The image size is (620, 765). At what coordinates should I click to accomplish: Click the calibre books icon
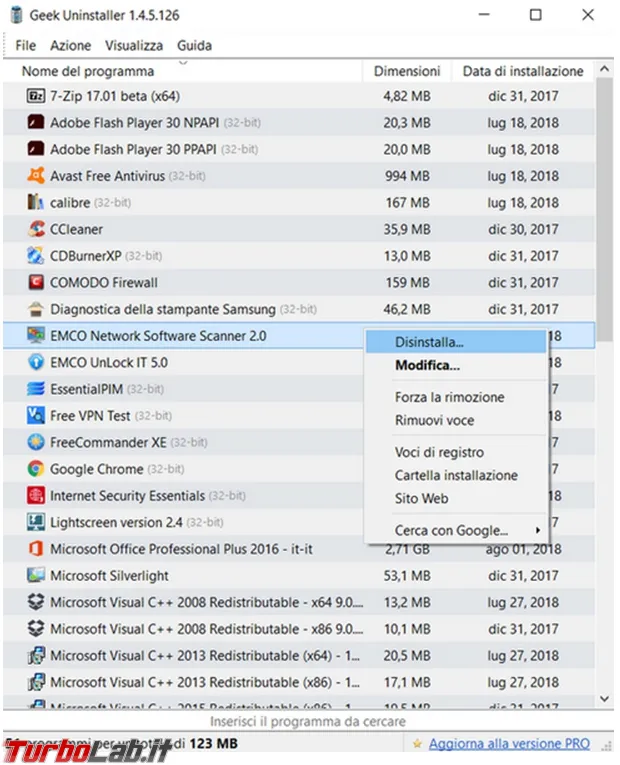pyautogui.click(x=36, y=202)
